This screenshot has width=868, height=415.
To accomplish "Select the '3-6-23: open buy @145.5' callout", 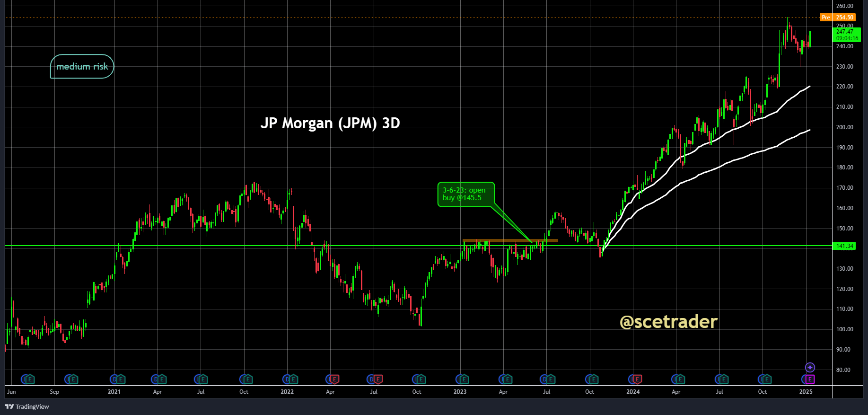I will click(x=466, y=194).
